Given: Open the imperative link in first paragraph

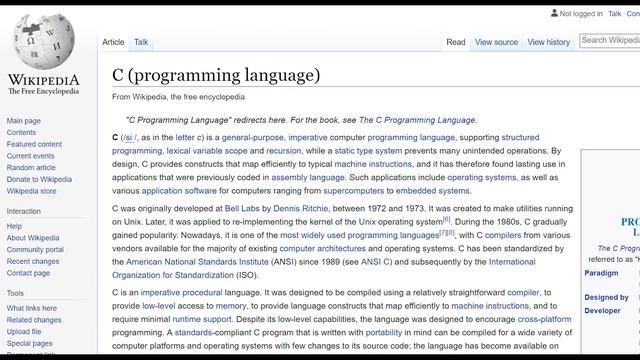Looking at the screenshot, I should 308,138.
